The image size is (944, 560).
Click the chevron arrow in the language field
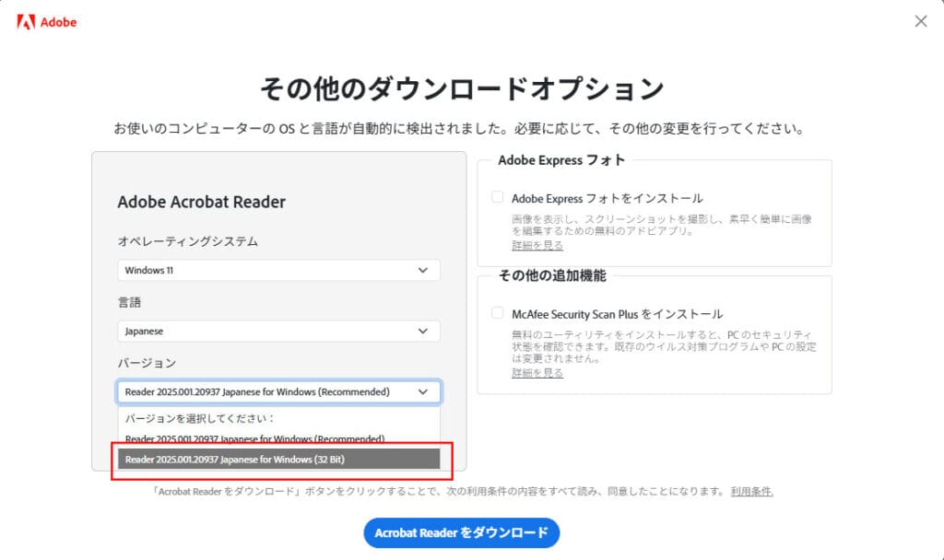pos(423,331)
